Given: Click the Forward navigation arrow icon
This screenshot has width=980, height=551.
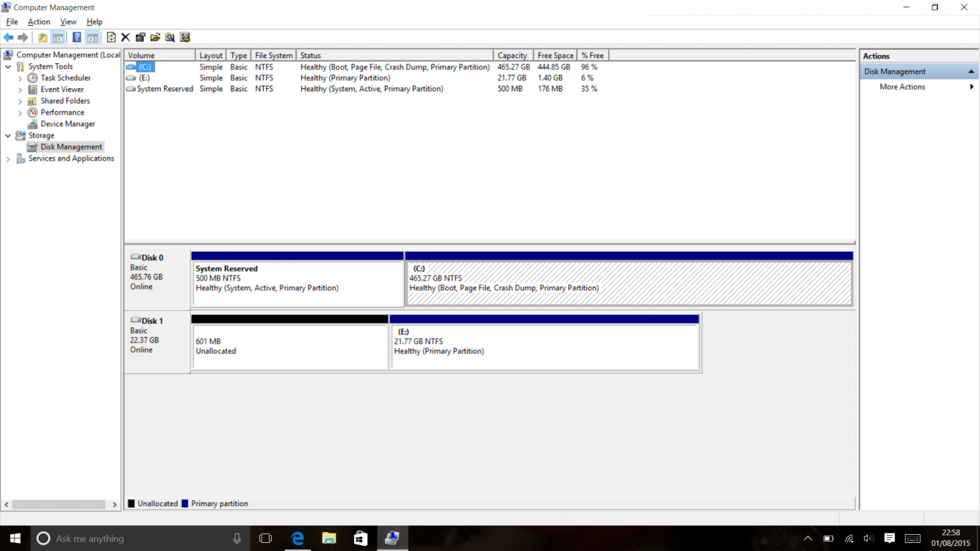Looking at the screenshot, I should click(22, 37).
